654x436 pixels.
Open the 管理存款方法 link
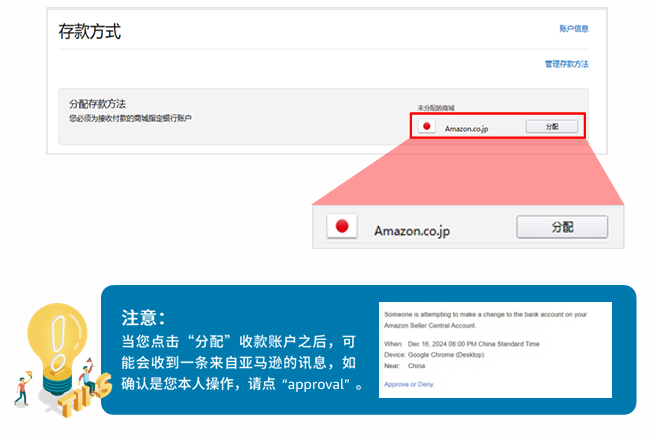coord(566,64)
